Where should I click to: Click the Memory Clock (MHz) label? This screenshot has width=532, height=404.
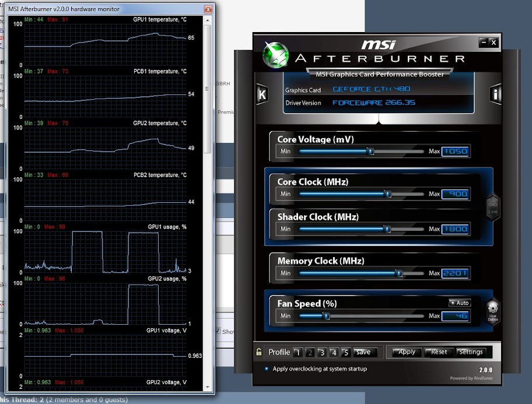click(x=321, y=261)
